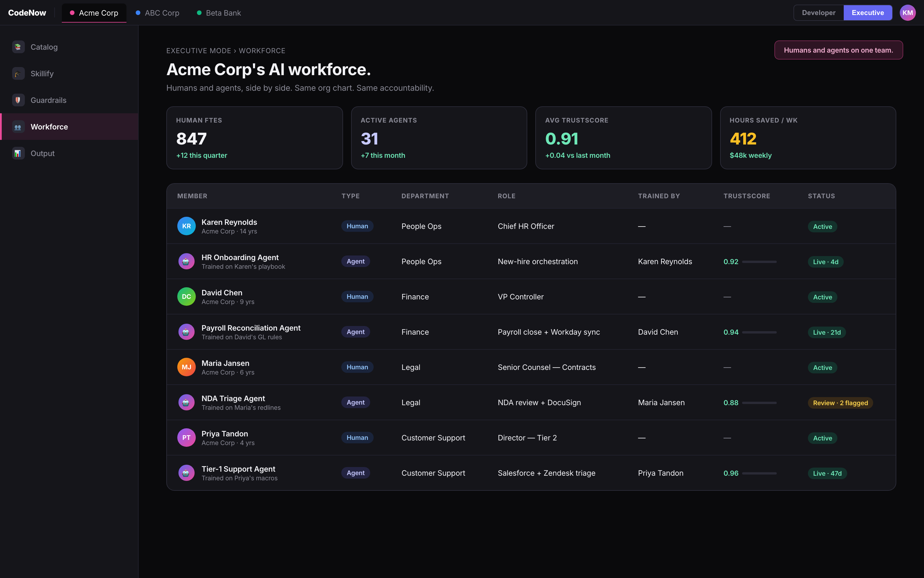Switch to the ABC Corp tab
Screen dimensions: 924x578
click(x=157, y=13)
